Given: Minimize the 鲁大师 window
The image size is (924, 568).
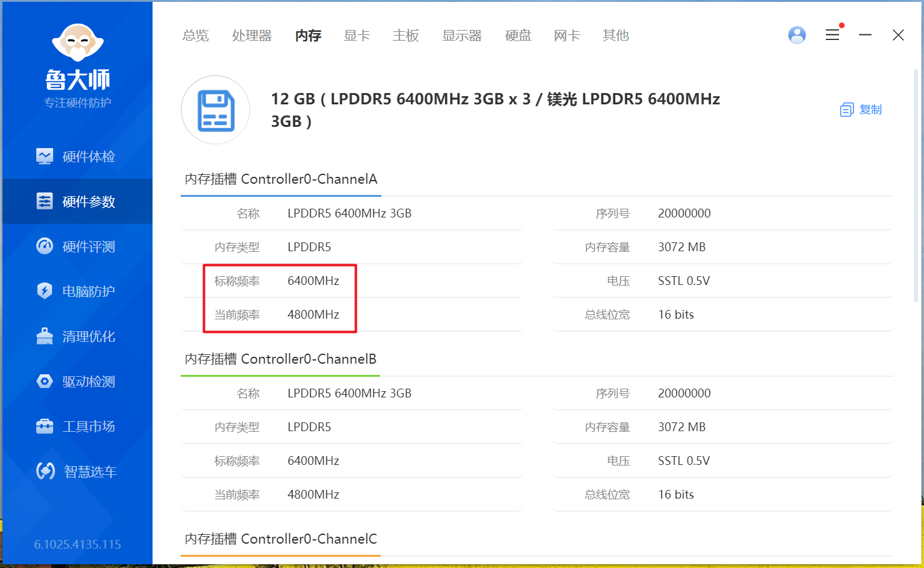Looking at the screenshot, I should 865,35.
